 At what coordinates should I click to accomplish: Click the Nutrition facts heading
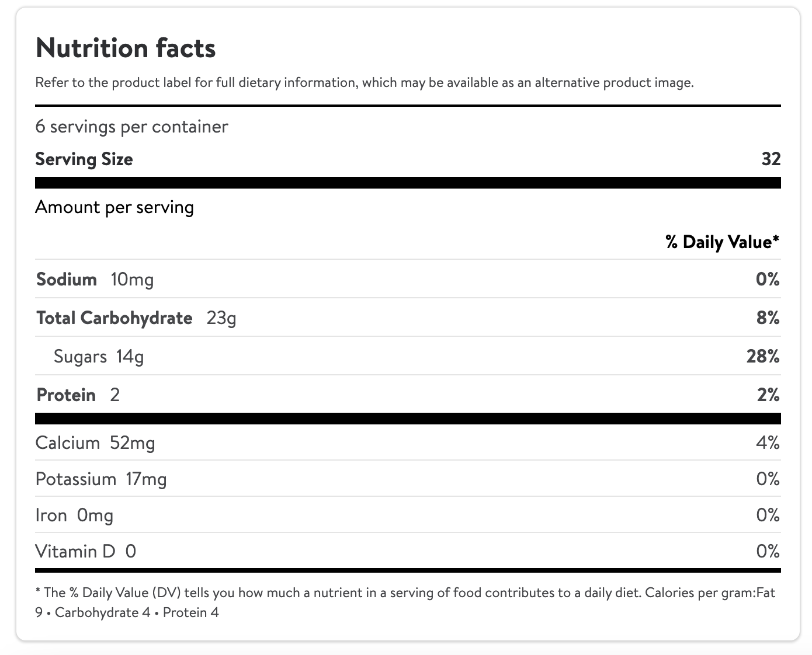click(126, 48)
